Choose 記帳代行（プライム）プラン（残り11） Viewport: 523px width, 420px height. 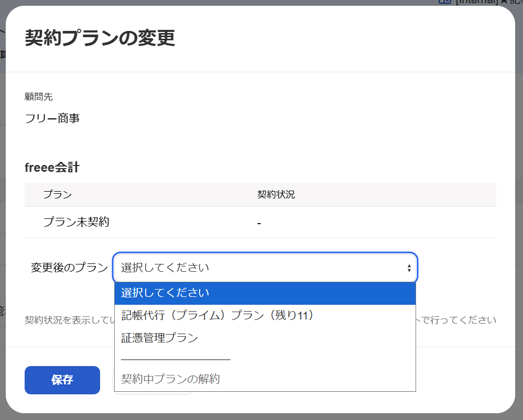click(x=265, y=315)
